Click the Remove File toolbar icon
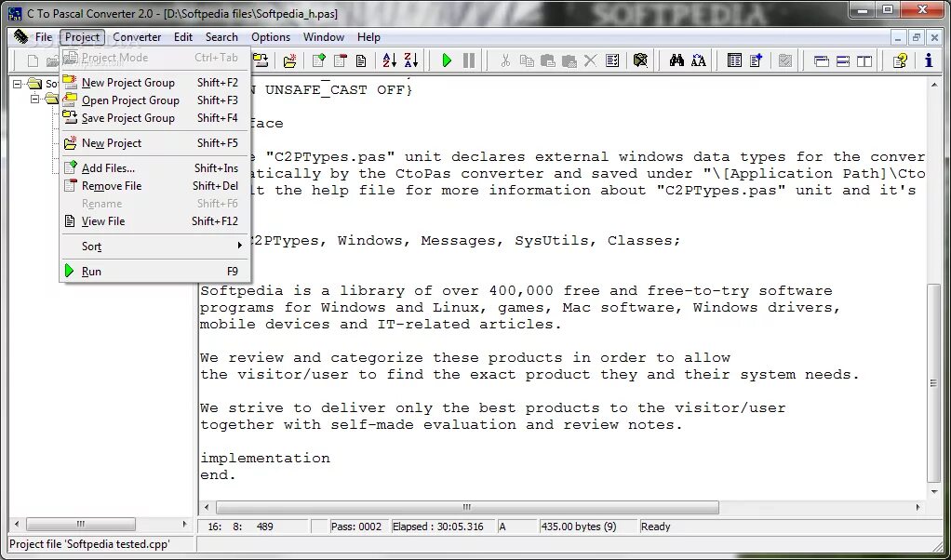Image resolution: width=951 pixels, height=560 pixels. 341,60
